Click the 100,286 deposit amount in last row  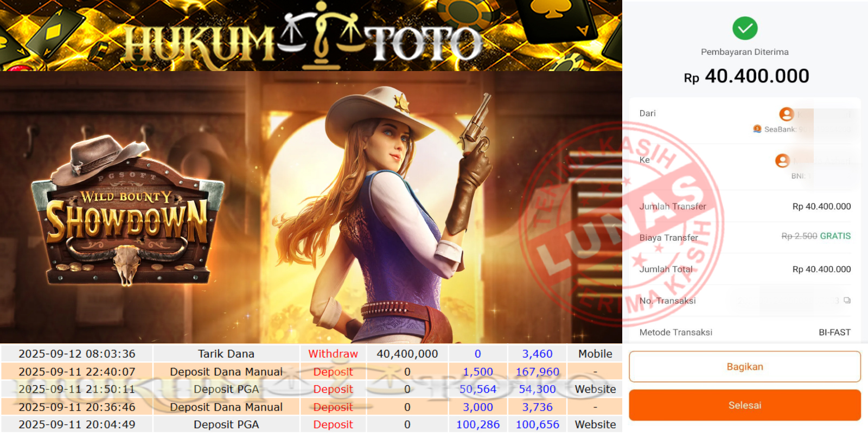[477, 424]
